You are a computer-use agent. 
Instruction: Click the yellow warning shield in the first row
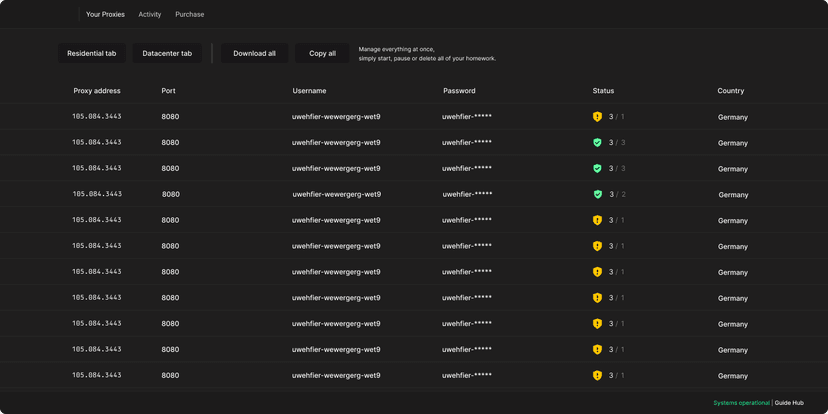coord(597,117)
